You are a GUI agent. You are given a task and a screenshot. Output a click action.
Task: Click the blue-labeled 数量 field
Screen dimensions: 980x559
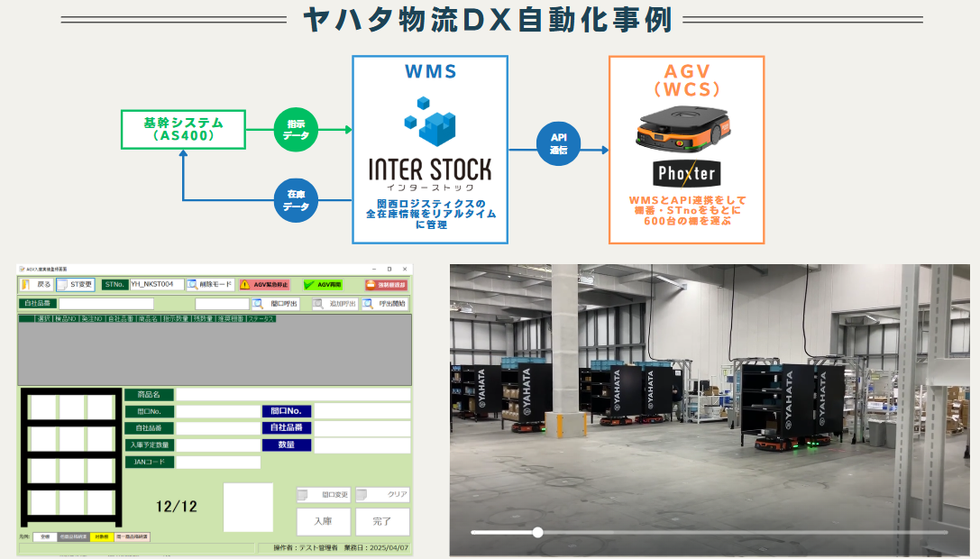[x=362, y=444]
